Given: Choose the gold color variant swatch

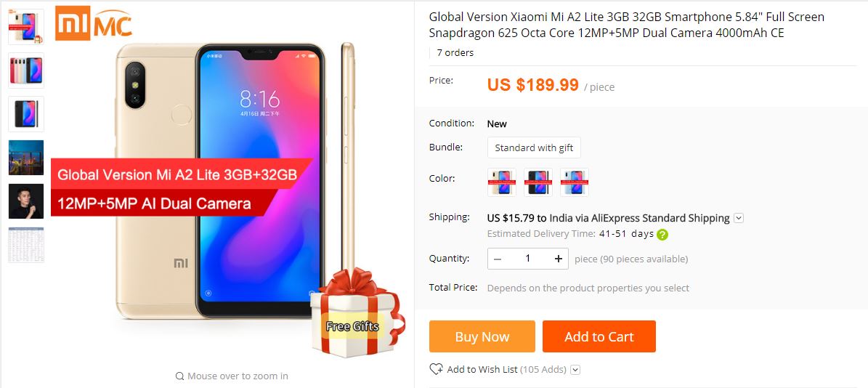Looking at the screenshot, I should pyautogui.click(x=501, y=182).
